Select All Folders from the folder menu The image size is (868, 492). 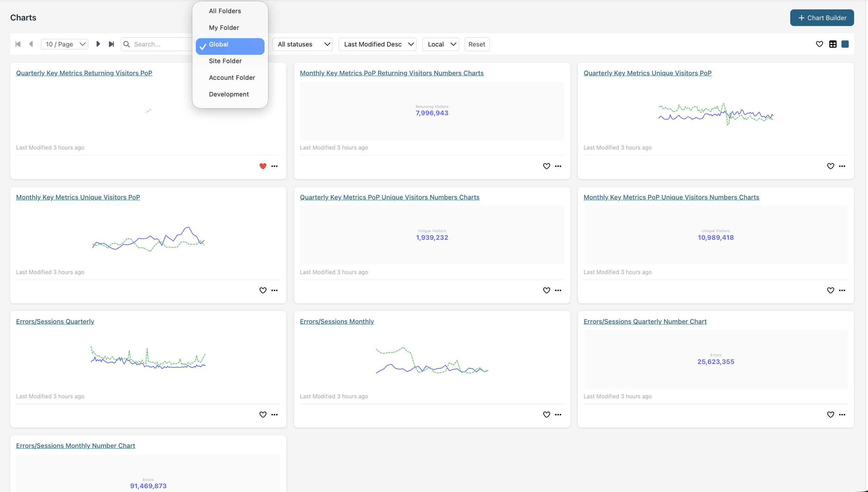coord(230,11)
